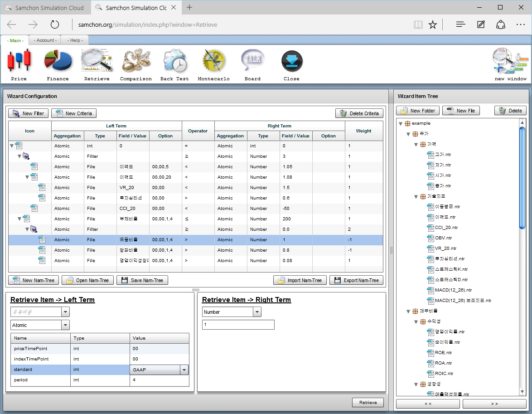Open the Right Term Number dropdown
This screenshot has width=532, height=414.
click(257, 312)
